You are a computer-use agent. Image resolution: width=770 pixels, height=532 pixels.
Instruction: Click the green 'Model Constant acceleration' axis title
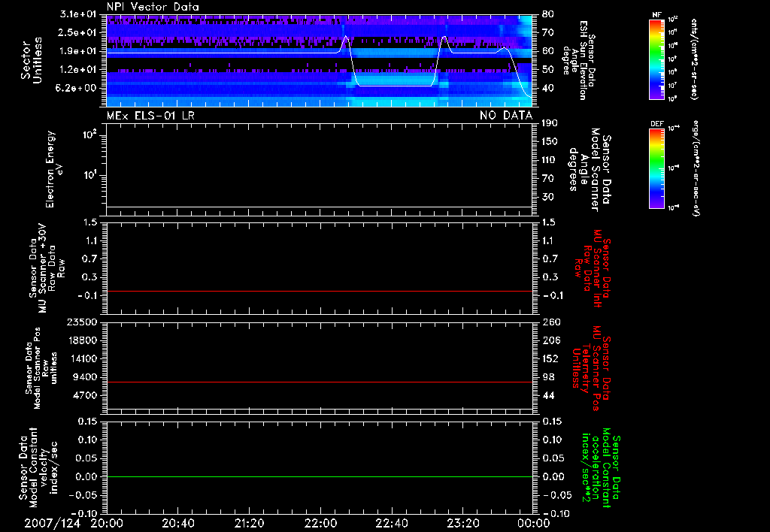tap(601, 467)
